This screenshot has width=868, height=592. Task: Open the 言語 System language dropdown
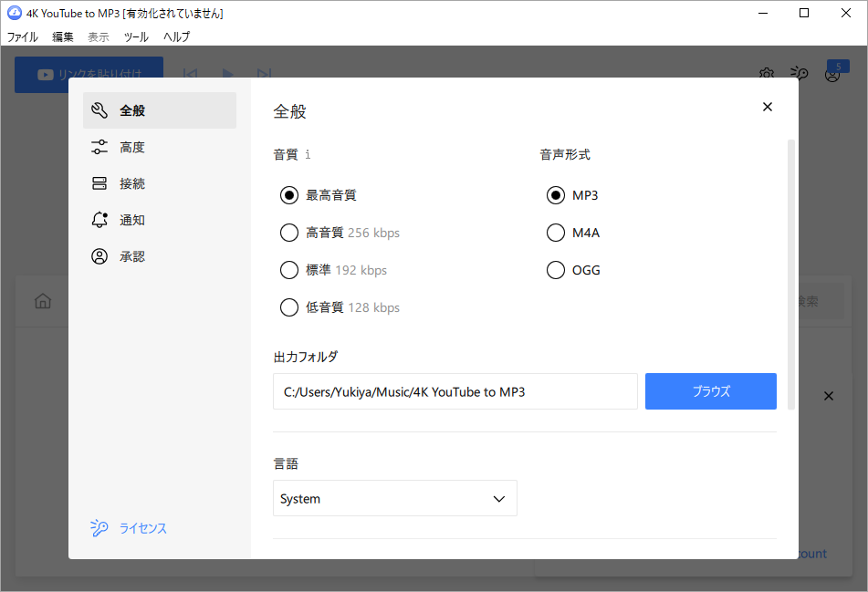(x=394, y=498)
